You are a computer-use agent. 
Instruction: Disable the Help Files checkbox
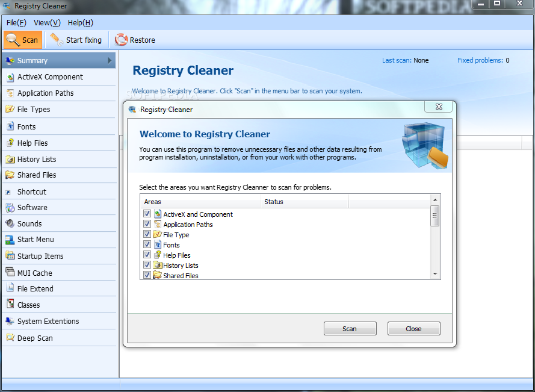coord(147,255)
